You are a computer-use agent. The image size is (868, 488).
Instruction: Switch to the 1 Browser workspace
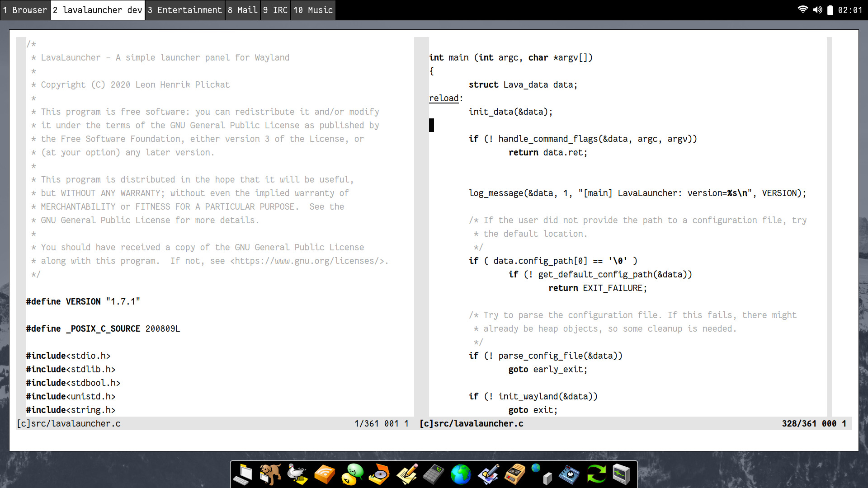(x=25, y=10)
